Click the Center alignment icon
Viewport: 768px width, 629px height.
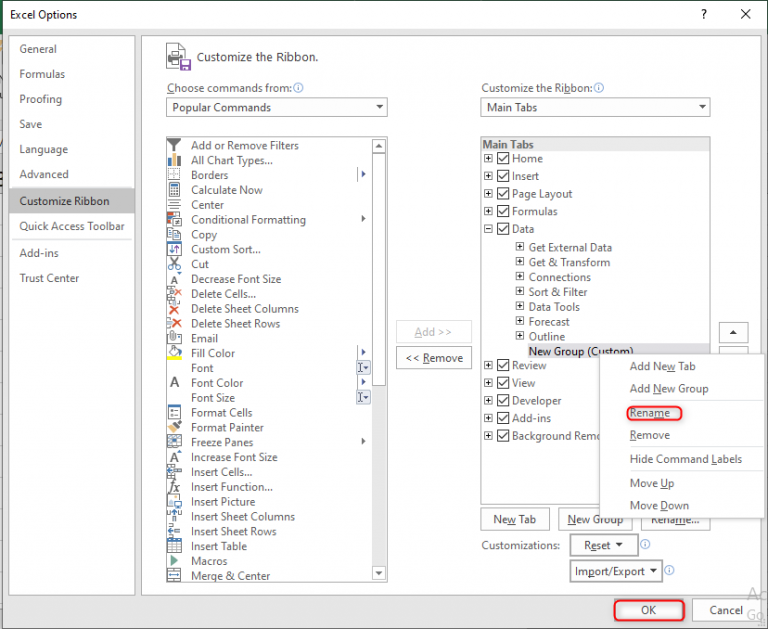174,205
